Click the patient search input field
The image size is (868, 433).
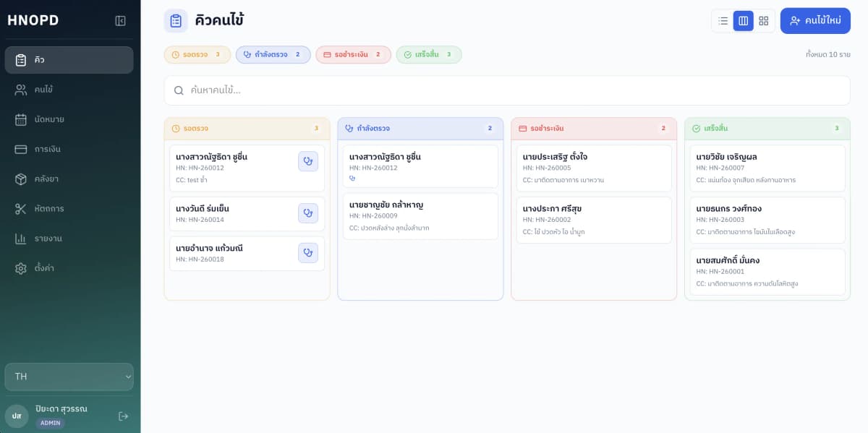pyautogui.click(x=506, y=90)
